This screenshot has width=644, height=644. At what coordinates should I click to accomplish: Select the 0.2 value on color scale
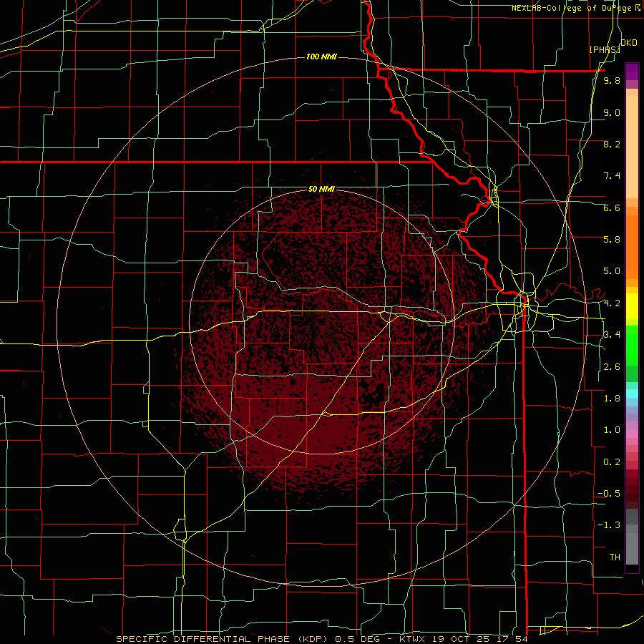(x=612, y=462)
